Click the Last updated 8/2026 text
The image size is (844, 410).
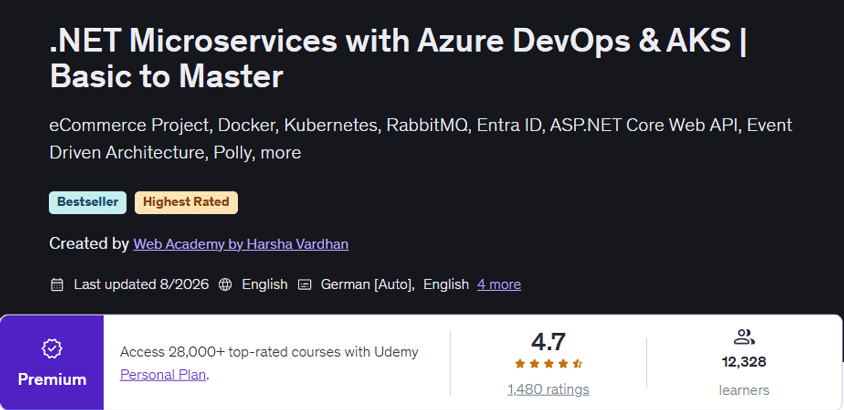[x=141, y=284]
